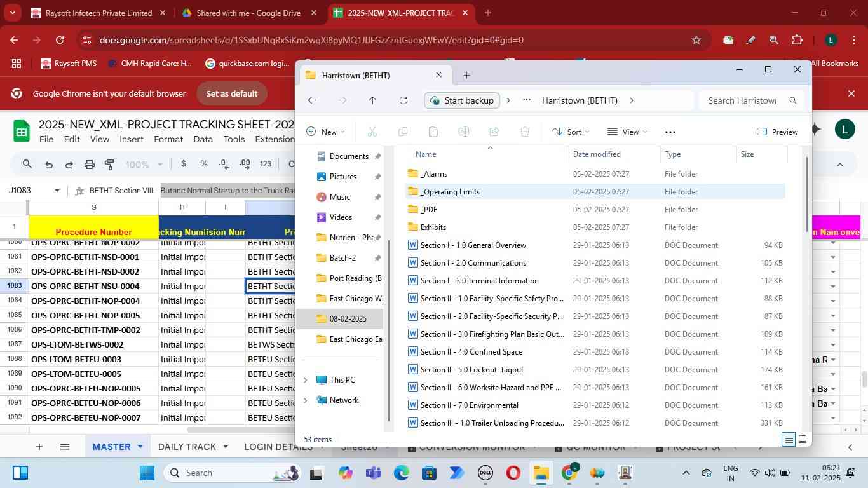Switch Explorer to details view icon
The image size is (868, 488).
tap(789, 439)
